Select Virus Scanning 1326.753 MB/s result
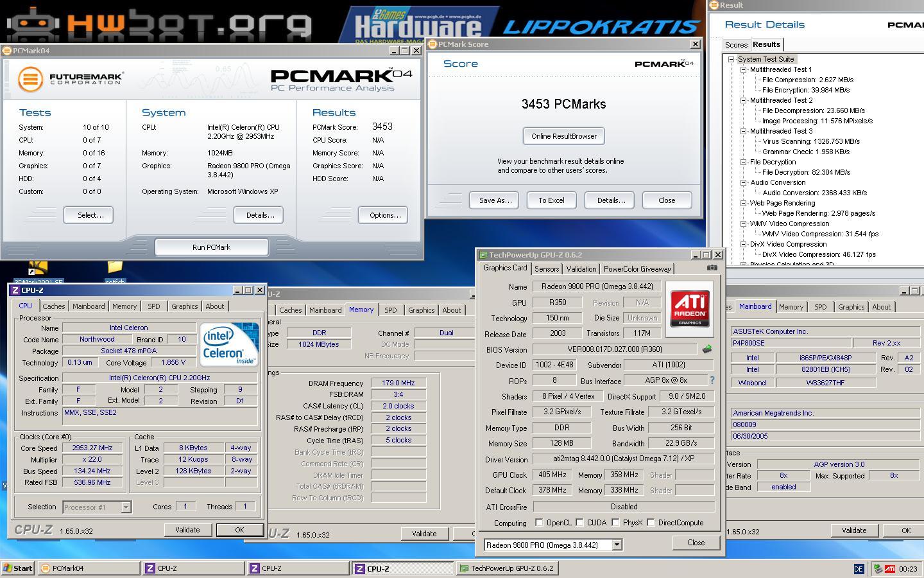The image size is (924, 578). [811, 141]
